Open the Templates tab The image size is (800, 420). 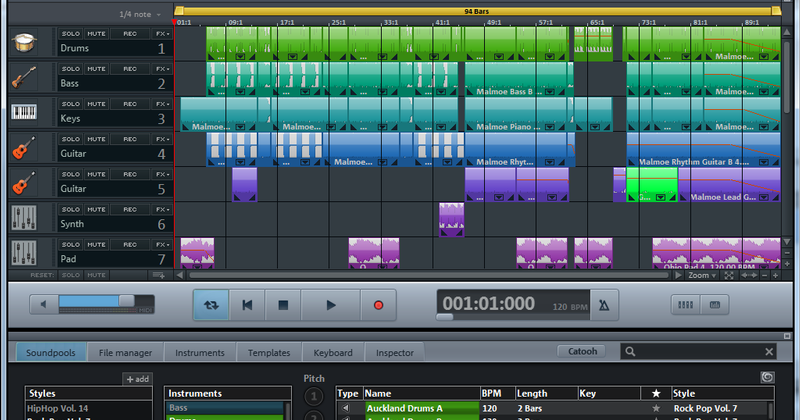(x=269, y=353)
